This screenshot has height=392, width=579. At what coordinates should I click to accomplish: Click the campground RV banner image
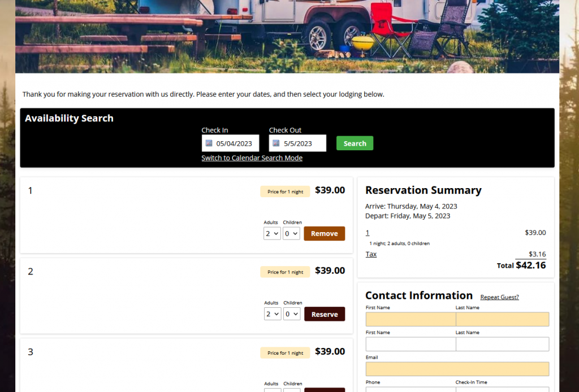[287, 37]
